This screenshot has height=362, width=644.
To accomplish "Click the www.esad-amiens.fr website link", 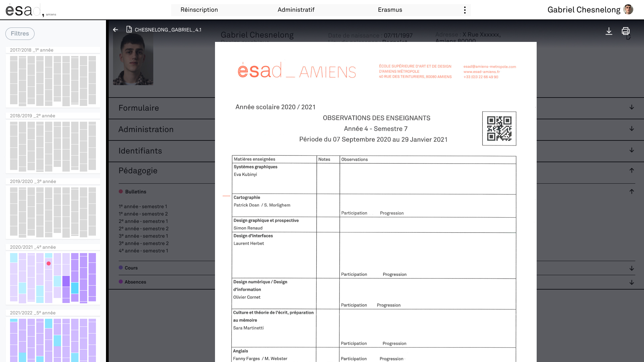I will 482,72.
